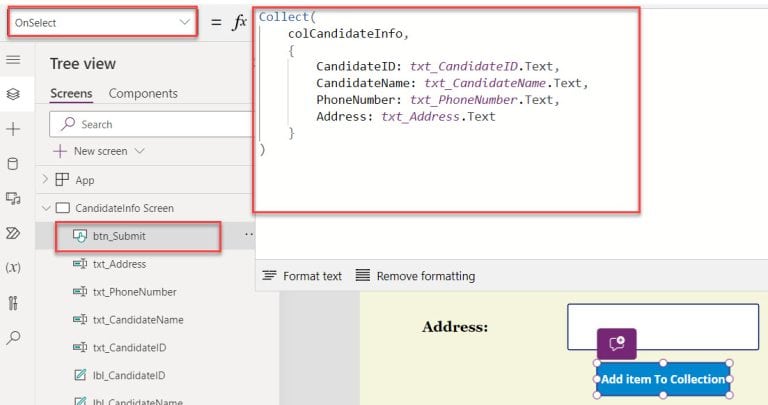Click the Add item To Collection button
Screen dimensions: 768x405
[663, 380]
